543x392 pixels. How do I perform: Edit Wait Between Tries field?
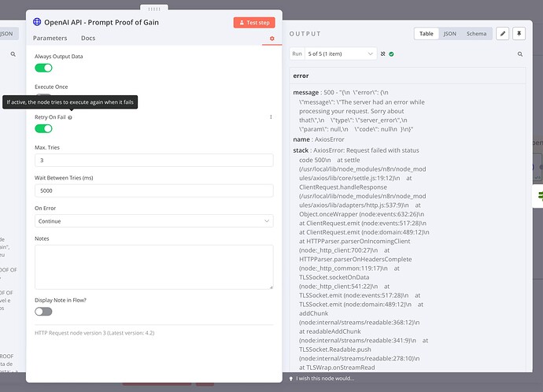coord(153,190)
